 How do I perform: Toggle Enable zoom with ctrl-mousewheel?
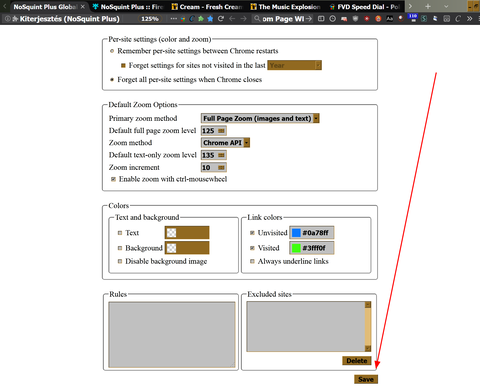[113, 179]
